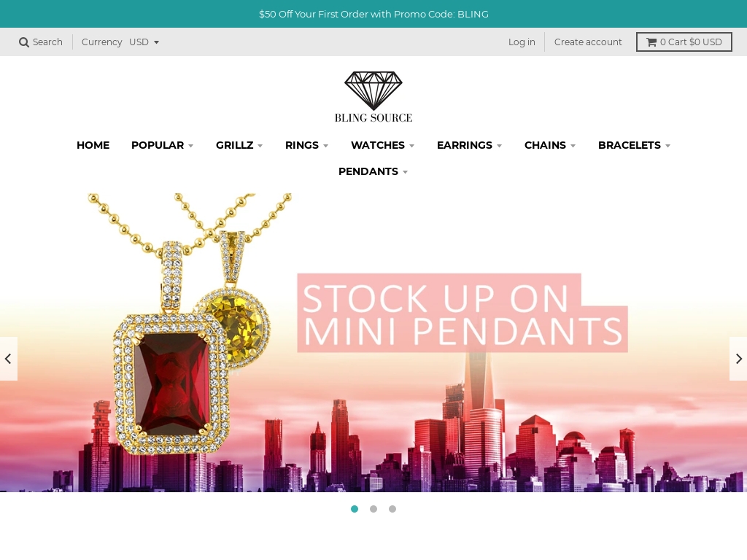The height and width of the screenshot is (560, 747).
Task: Expand the Popular menu
Action: [x=163, y=145]
